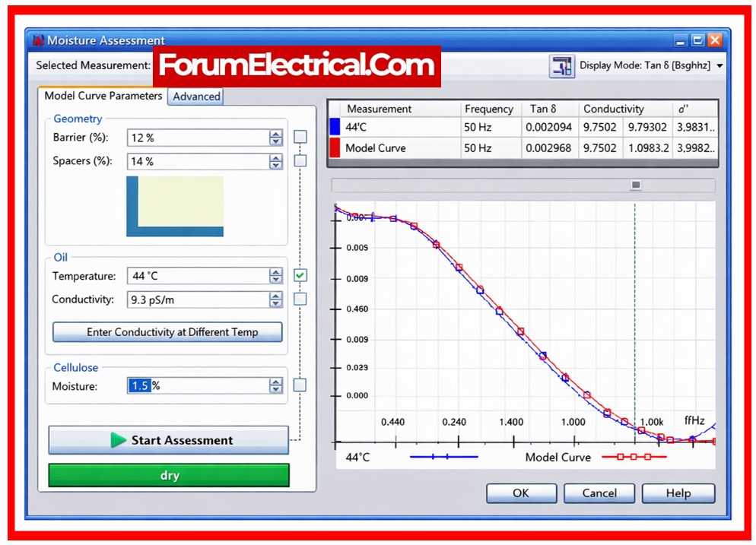Image resolution: width=756 pixels, height=545 pixels.
Task: Click the Spacers percentage spinner arrows
Action: click(275, 162)
